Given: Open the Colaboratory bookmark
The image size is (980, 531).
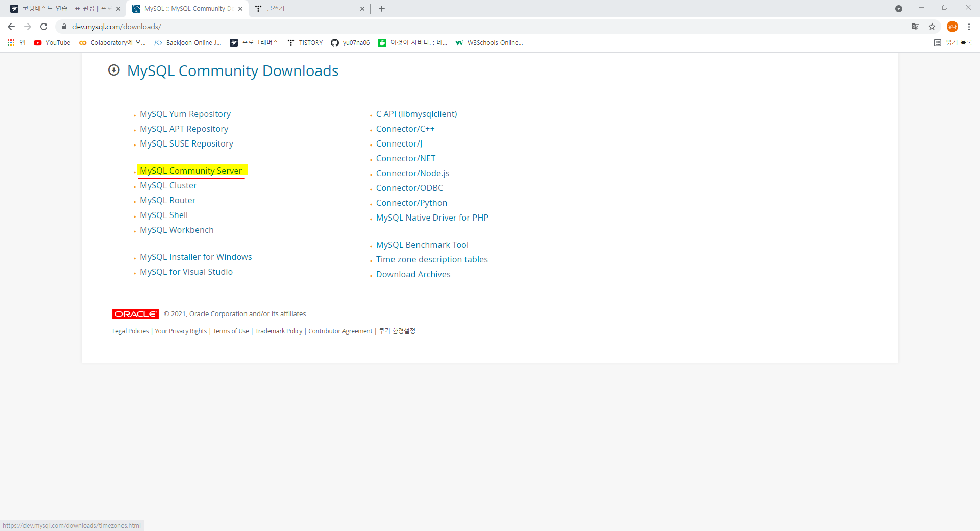Looking at the screenshot, I should coord(112,43).
